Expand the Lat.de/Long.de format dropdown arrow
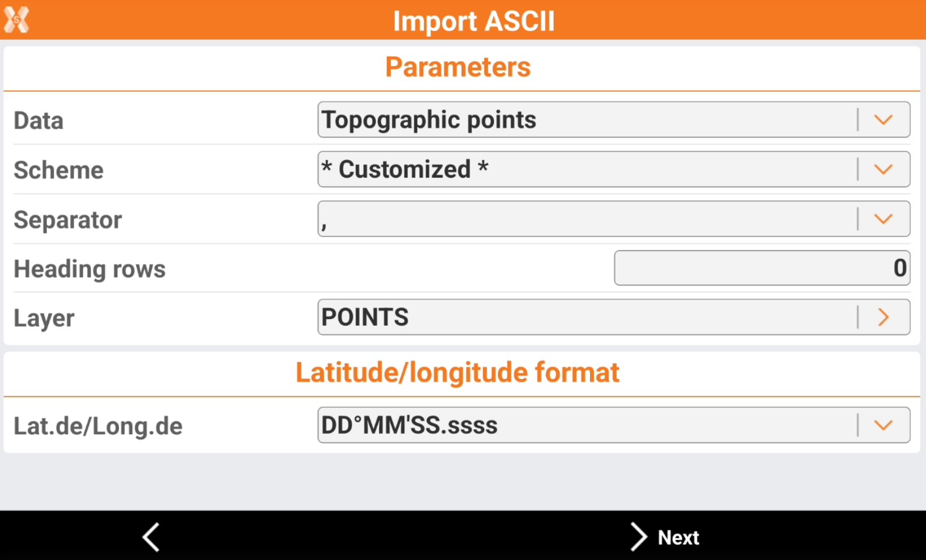Viewport: 926px width, 560px height. click(884, 425)
